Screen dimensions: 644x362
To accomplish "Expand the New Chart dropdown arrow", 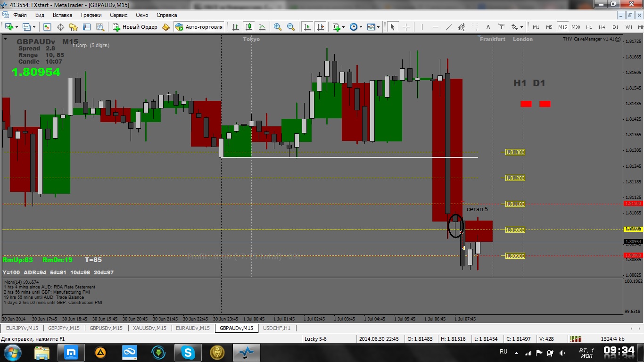I will [17, 27].
